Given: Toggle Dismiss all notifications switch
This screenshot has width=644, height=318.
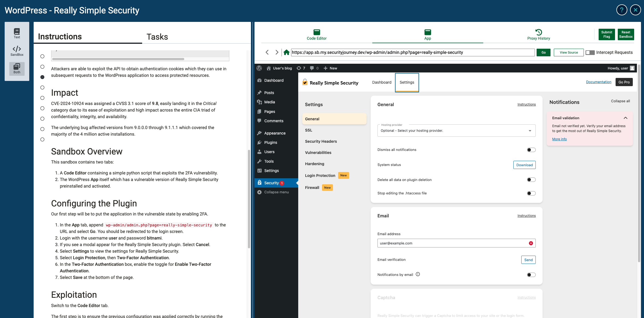Looking at the screenshot, I should [531, 150].
